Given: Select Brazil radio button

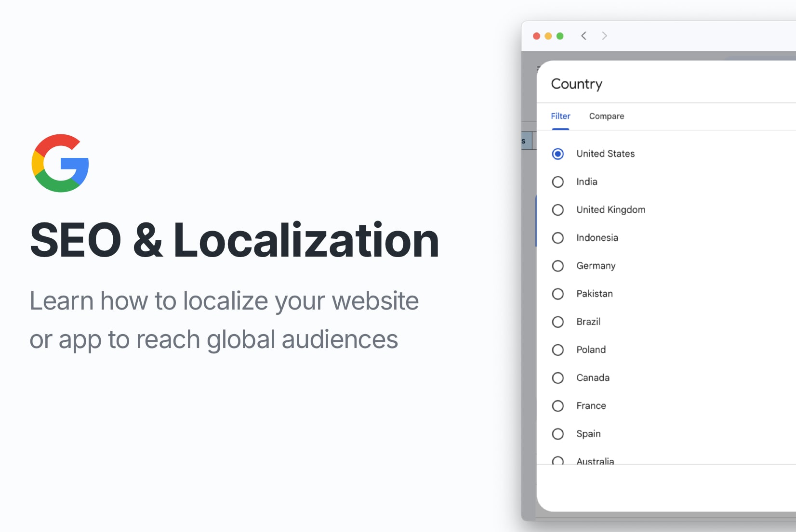Looking at the screenshot, I should click(x=557, y=322).
